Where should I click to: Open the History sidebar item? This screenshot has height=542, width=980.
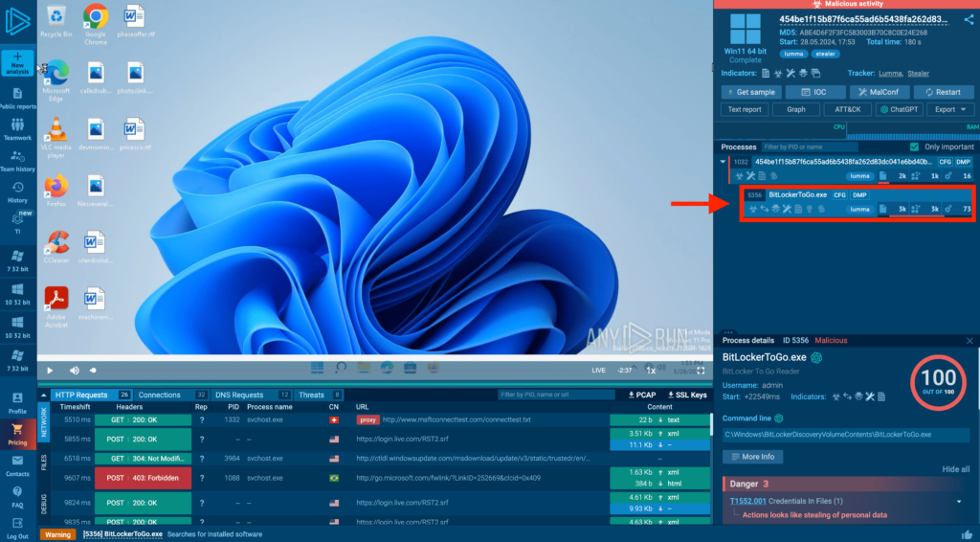coord(17,192)
